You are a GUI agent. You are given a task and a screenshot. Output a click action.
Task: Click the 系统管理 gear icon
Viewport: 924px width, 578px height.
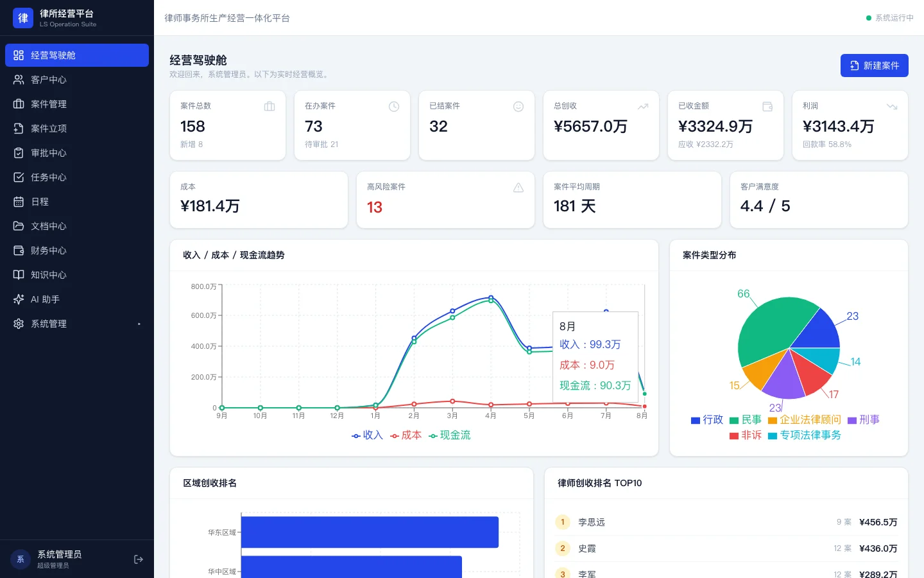click(19, 324)
